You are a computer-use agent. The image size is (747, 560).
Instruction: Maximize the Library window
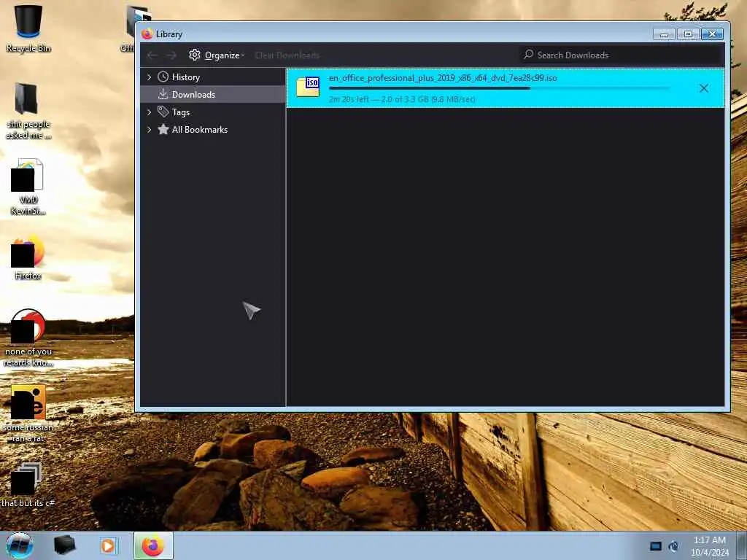click(x=688, y=34)
